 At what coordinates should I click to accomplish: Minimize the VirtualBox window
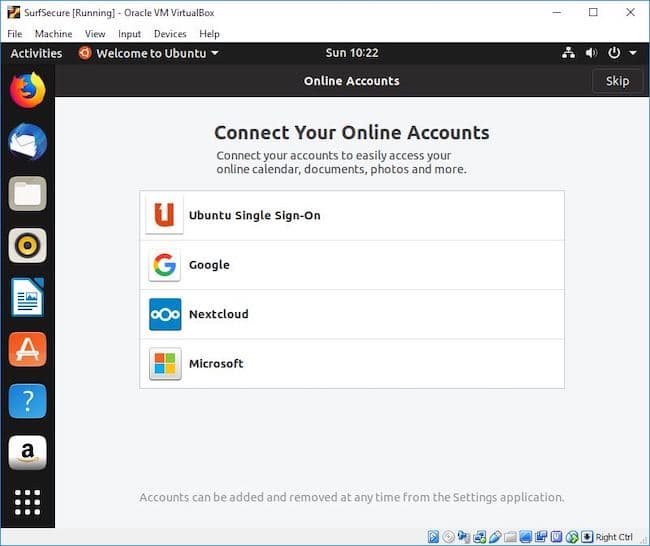coord(557,12)
